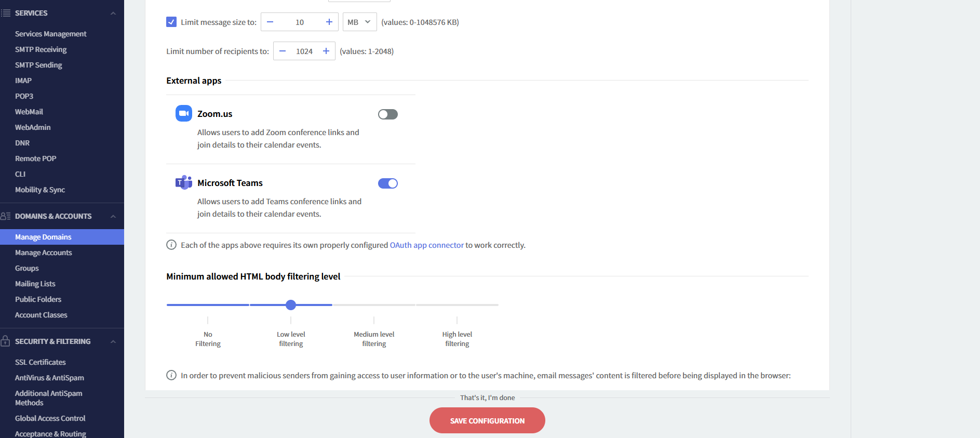This screenshot has height=438, width=980.
Task: Click the Save Configuration button
Action: click(x=487, y=420)
